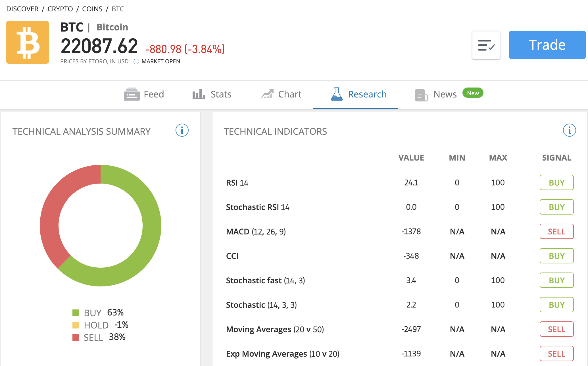Click the Research flask icon
This screenshot has width=588, height=366.
pos(337,94)
